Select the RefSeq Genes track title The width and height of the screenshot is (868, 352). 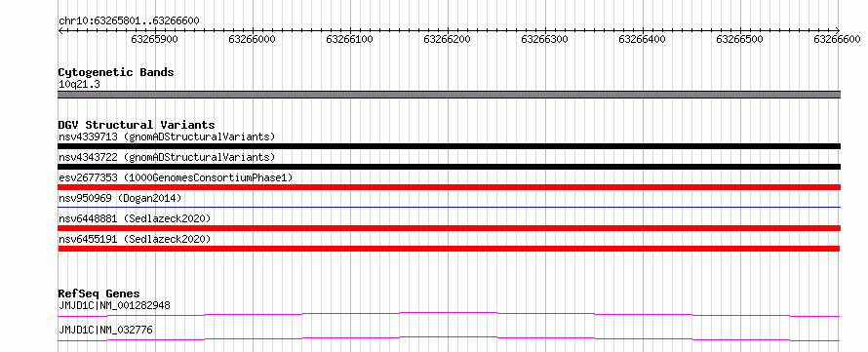(x=99, y=293)
